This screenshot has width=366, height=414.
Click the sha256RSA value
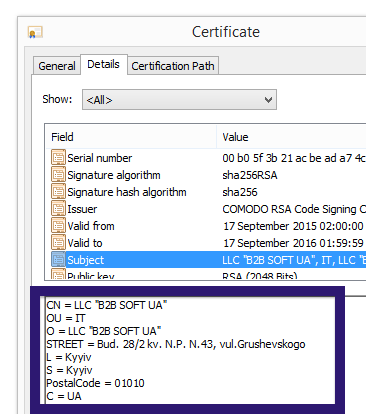coord(250,175)
